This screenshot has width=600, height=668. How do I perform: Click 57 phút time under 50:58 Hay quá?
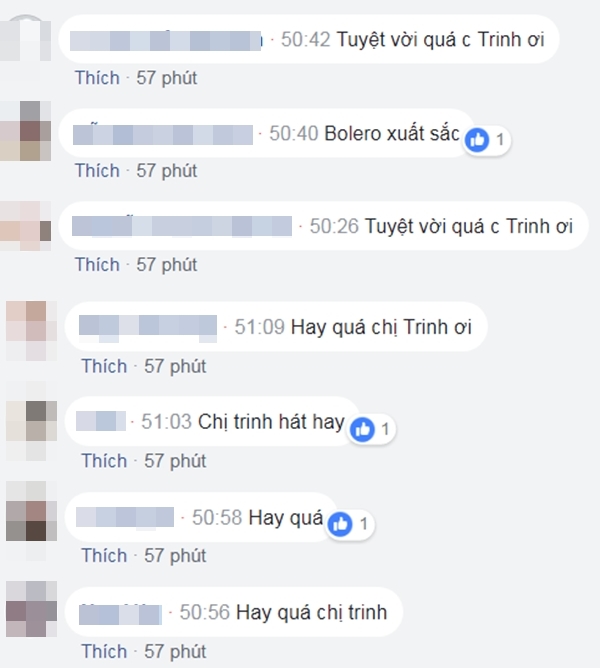click(175, 556)
